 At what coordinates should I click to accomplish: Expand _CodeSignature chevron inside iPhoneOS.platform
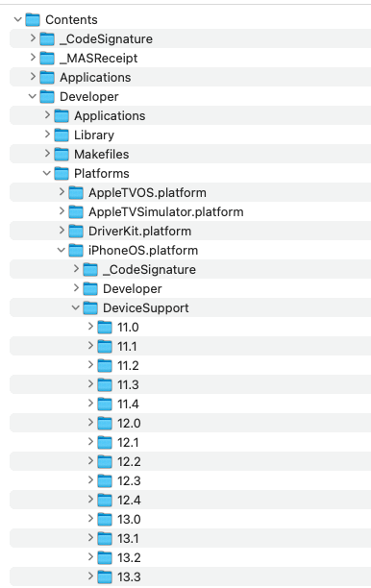pyautogui.click(x=76, y=268)
